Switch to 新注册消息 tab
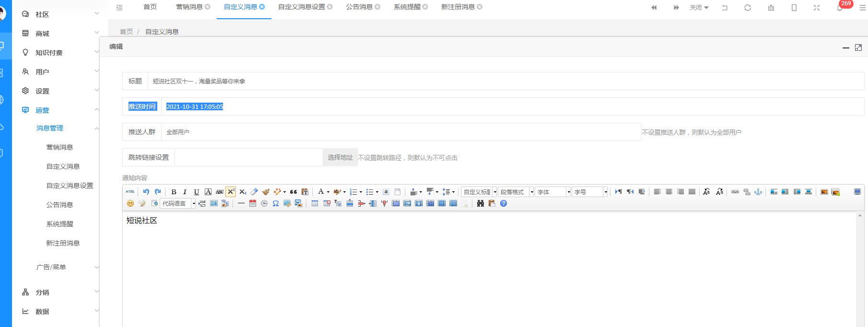Image resolution: width=868 pixels, height=327 pixels. (x=458, y=7)
